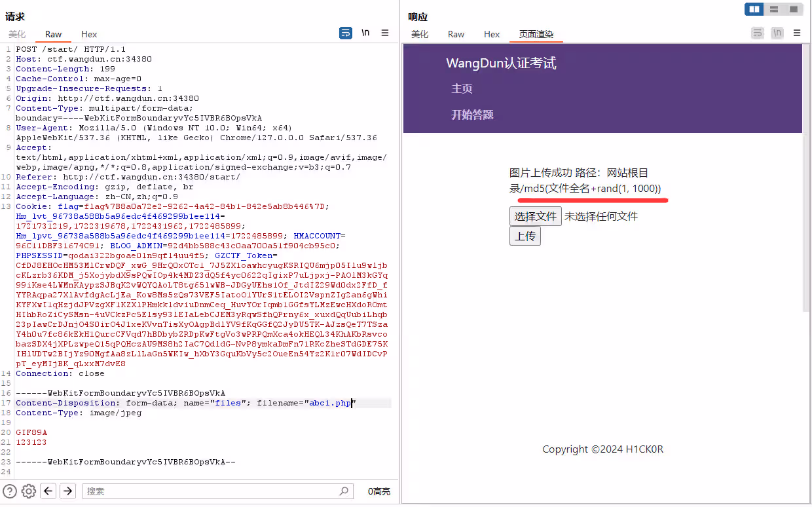Viewport: 812px width, 507px height.
Task: Switch to top-bottom stacked layout
Action: coord(774,9)
